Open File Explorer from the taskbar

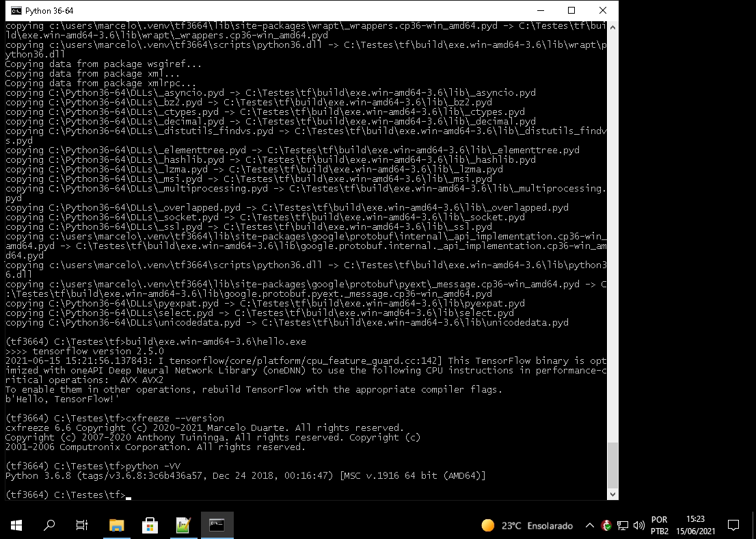tap(116, 525)
